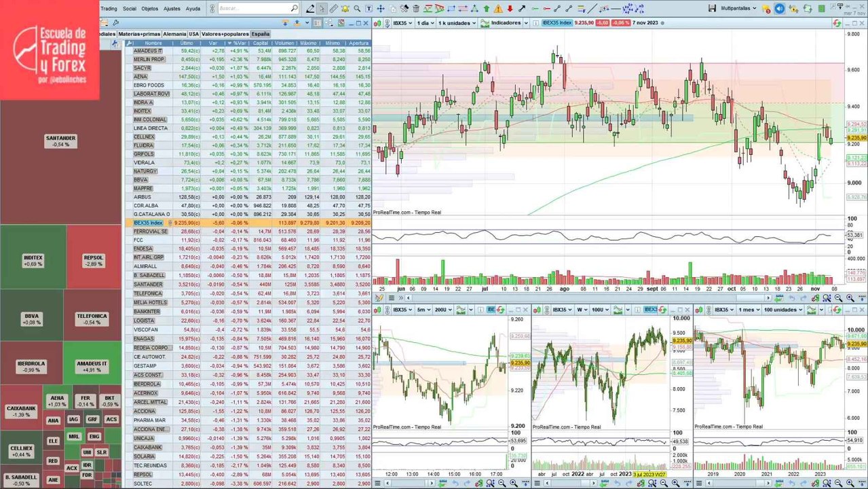Open the W weekly timeframe dropdown
This screenshot has width=868, height=489.
582,310
